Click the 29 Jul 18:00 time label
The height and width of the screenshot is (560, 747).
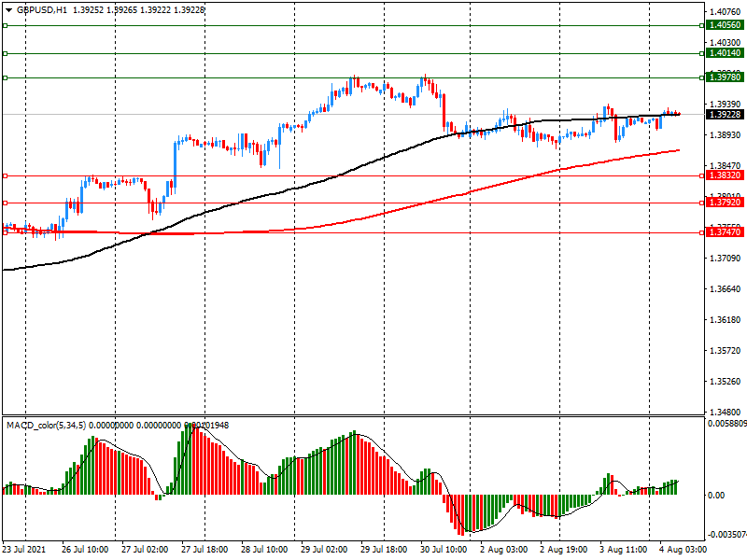[384, 550]
